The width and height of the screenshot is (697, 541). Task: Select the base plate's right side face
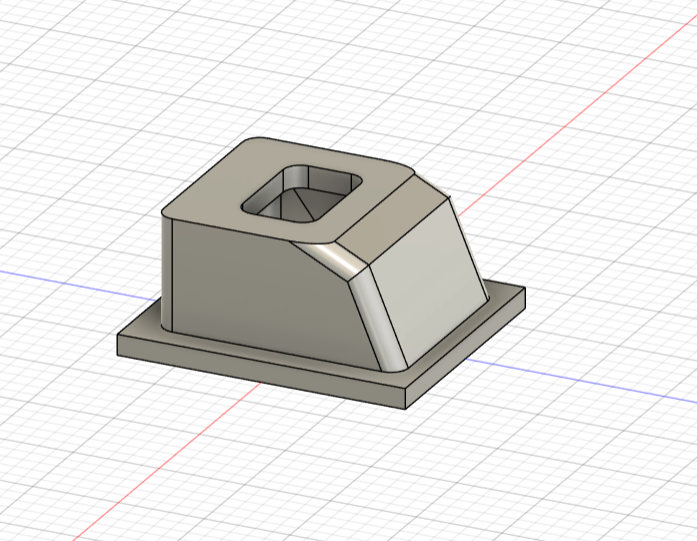[466, 349]
